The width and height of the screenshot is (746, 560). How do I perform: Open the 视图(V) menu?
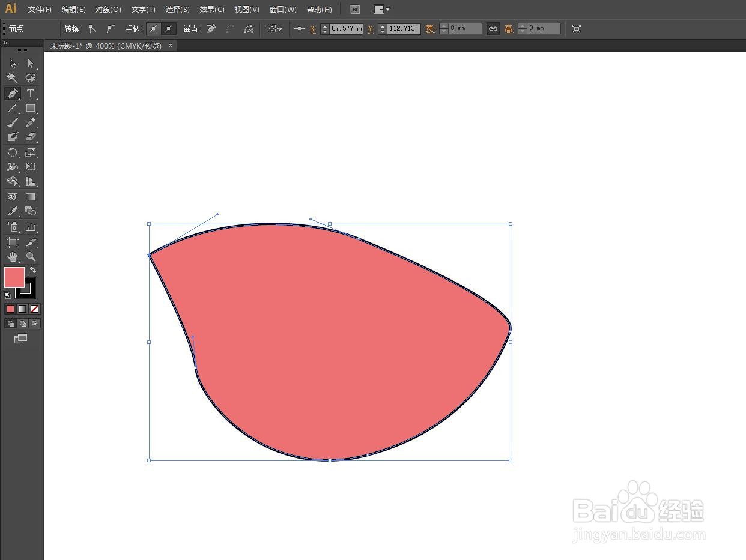tap(247, 10)
